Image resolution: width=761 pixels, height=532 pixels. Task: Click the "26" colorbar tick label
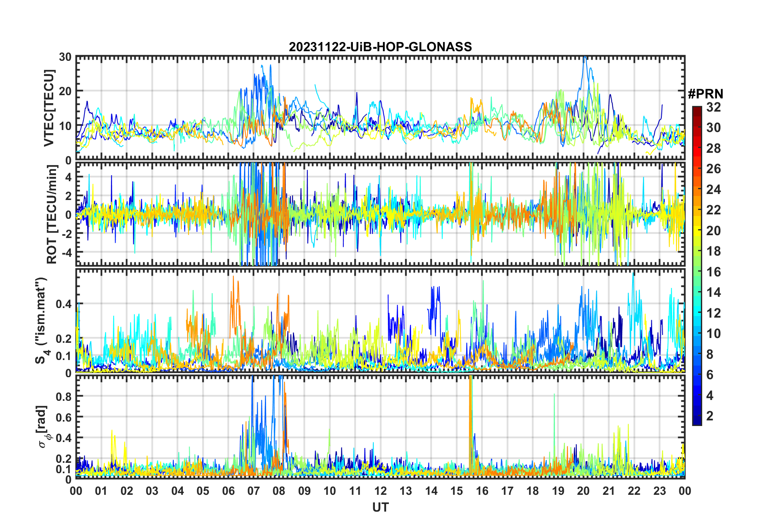pos(714,169)
